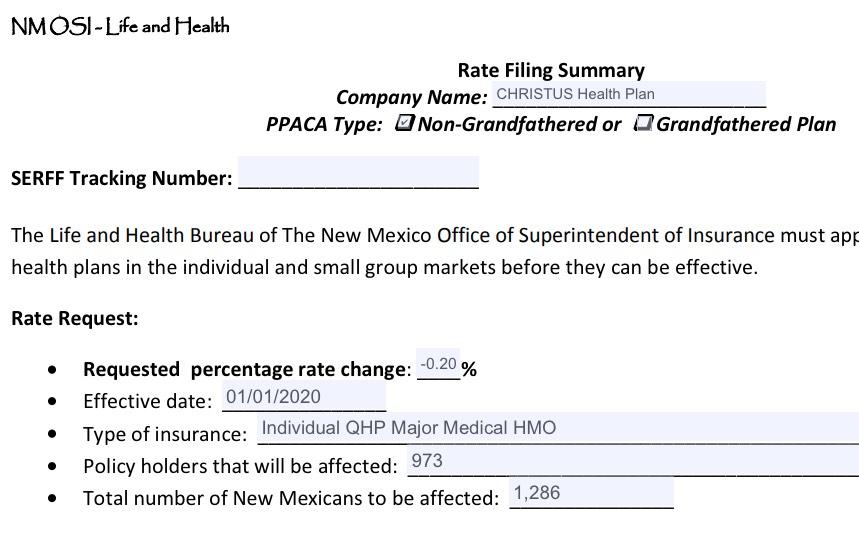The width and height of the screenshot is (859, 534).
Task: Check the Grandfathered Plan checkbox
Action: (644, 123)
